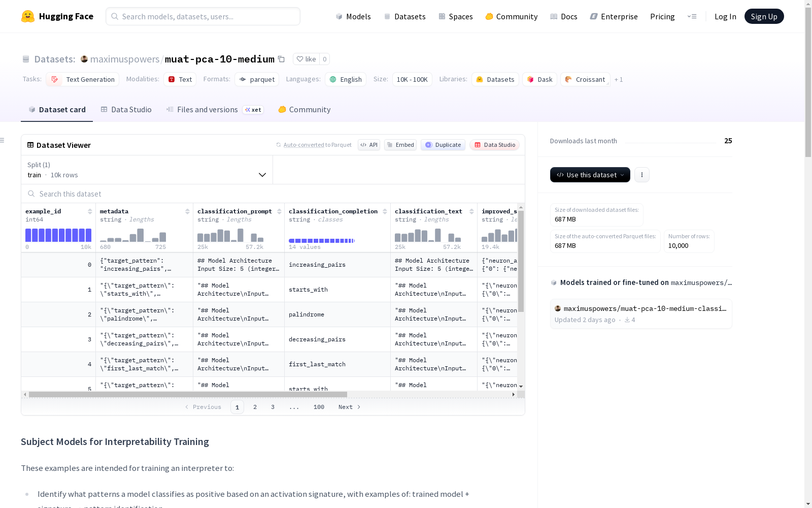812x508 pixels.
Task: Select the Croissant library tag
Action: point(586,79)
